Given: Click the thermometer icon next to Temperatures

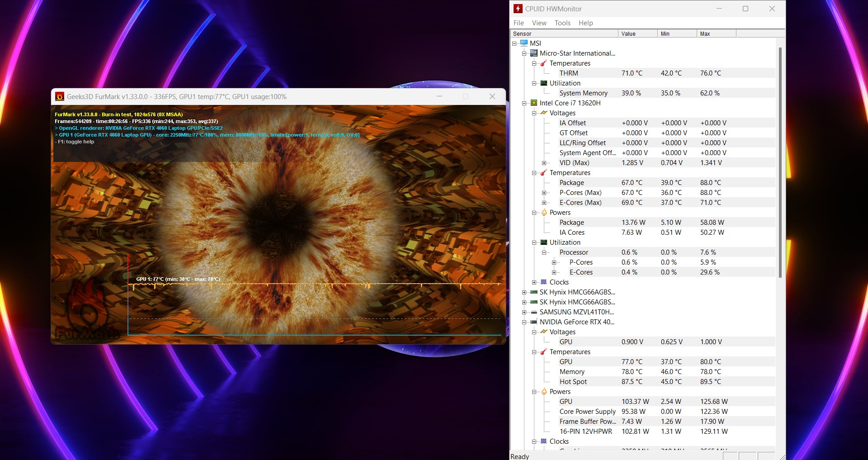Looking at the screenshot, I should [x=543, y=63].
